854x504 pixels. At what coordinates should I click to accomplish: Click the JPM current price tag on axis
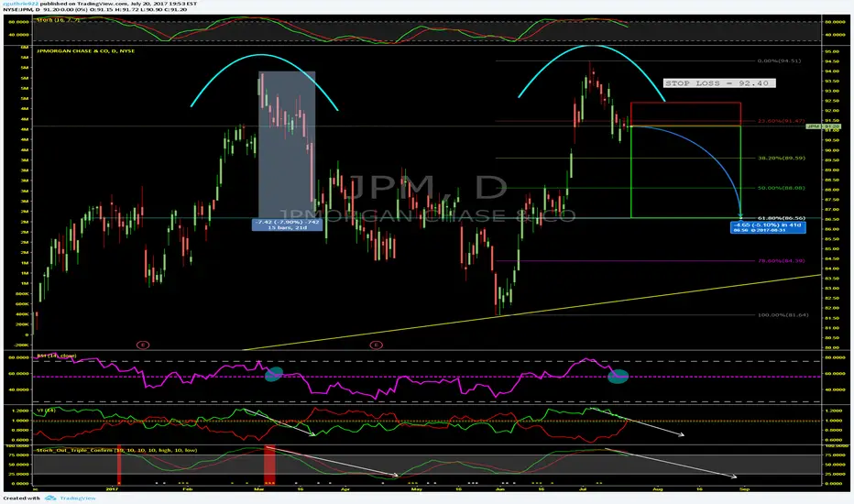(x=824, y=126)
